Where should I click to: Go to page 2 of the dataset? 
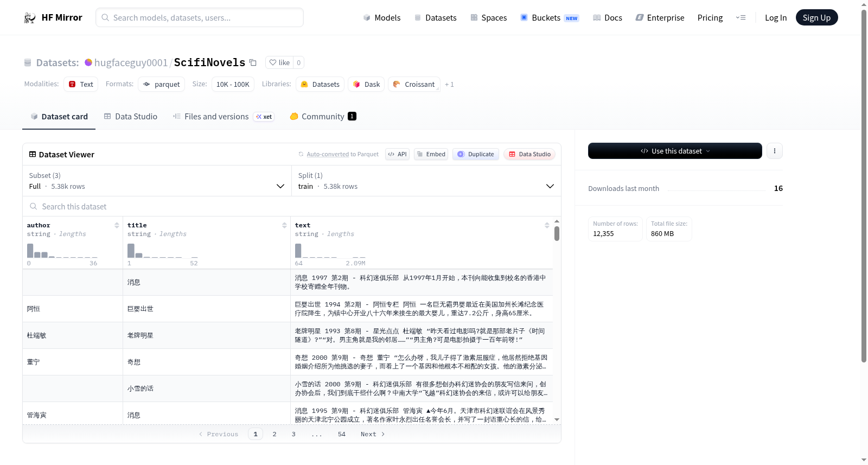275,434
